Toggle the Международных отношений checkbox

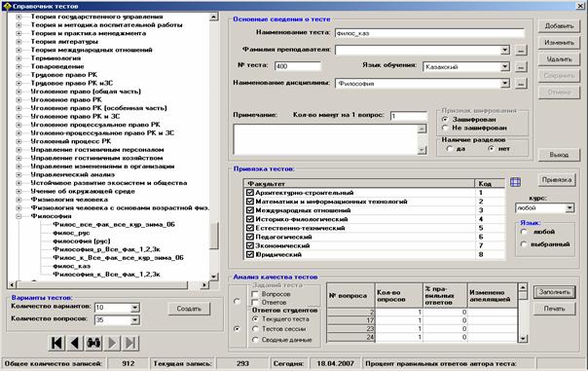(250, 210)
